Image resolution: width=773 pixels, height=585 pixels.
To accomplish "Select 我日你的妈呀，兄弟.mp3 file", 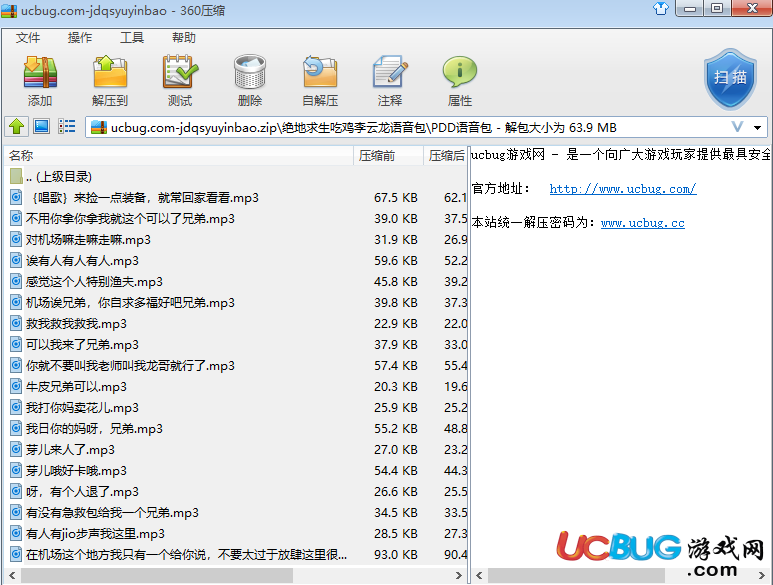I will 236,428.
